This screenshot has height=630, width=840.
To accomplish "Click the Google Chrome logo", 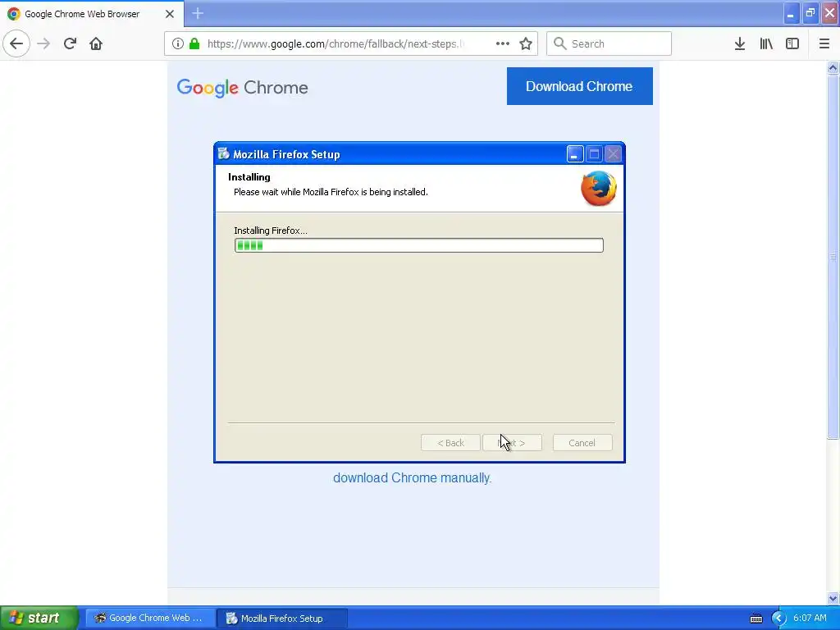I will pyautogui.click(x=243, y=87).
